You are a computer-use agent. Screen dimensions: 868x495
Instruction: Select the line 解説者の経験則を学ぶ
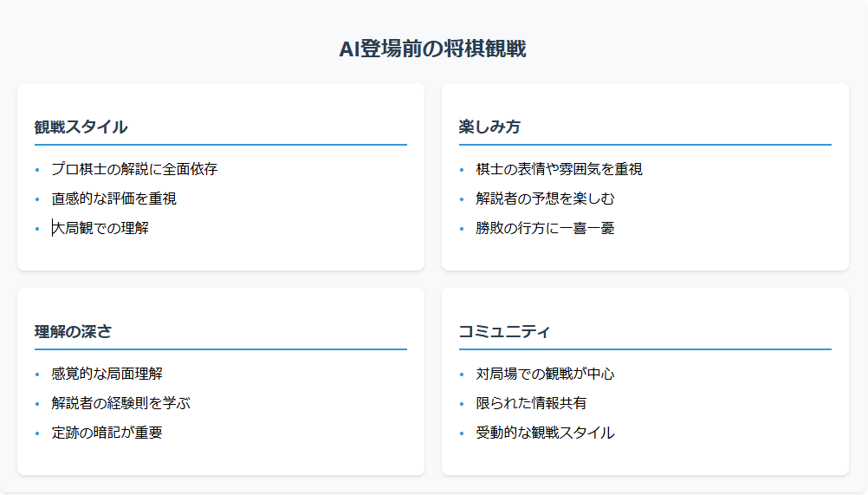(x=121, y=403)
